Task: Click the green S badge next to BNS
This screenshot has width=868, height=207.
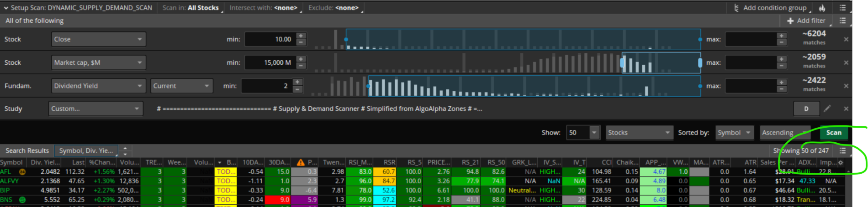Action: pos(22,200)
